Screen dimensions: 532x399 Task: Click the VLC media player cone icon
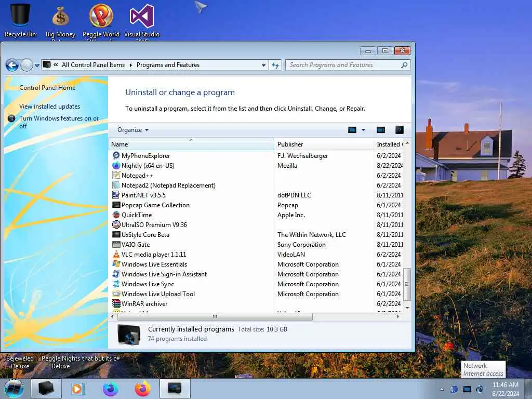116,254
